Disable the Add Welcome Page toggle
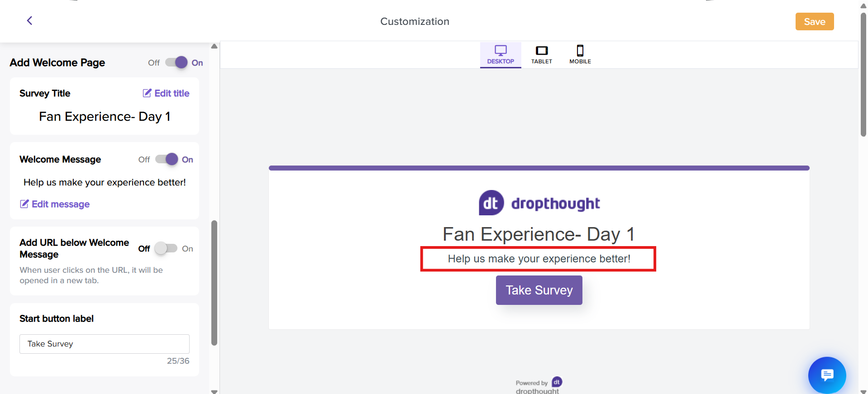 [x=176, y=62]
